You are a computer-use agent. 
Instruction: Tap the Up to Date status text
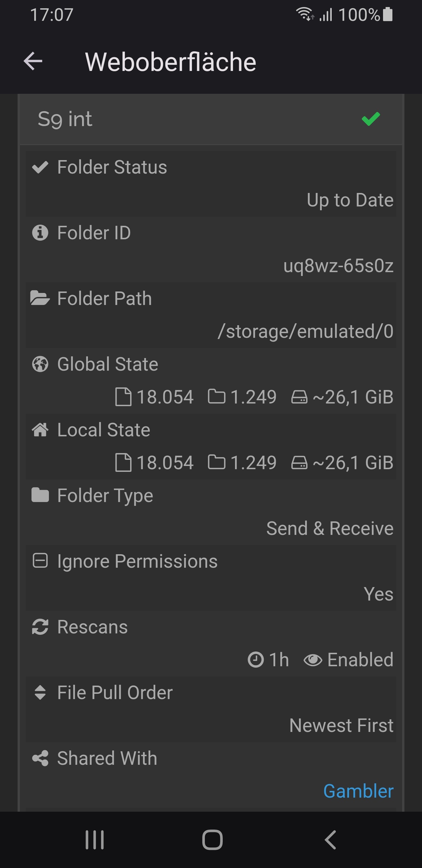click(350, 200)
